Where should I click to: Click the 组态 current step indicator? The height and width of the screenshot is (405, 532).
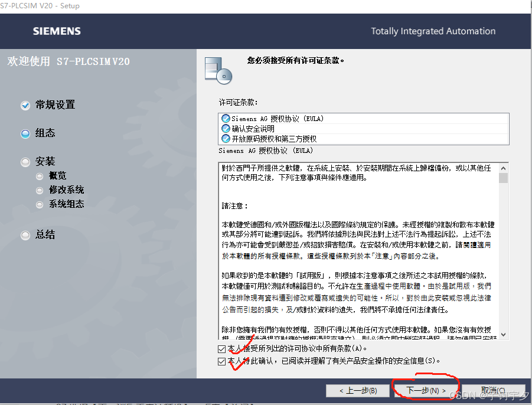pos(25,134)
